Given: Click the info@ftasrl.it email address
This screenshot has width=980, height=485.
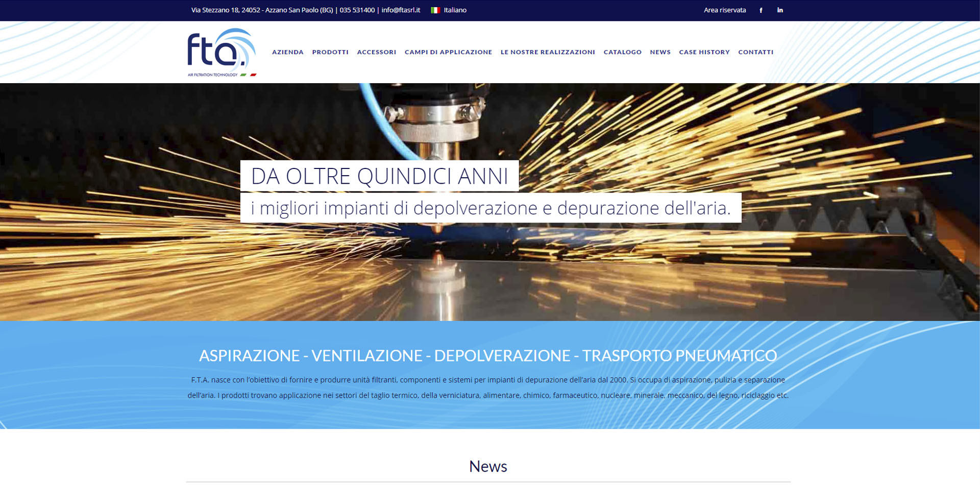Looking at the screenshot, I should tap(401, 10).
